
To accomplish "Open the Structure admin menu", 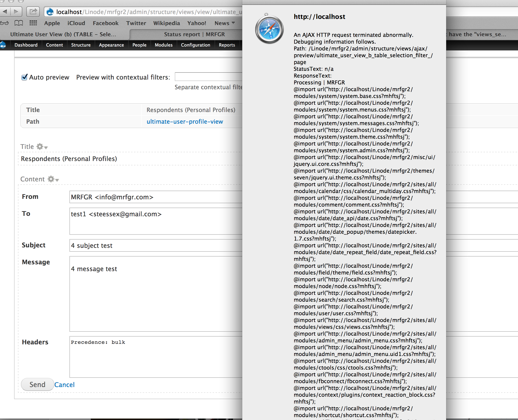I will (x=81, y=45).
